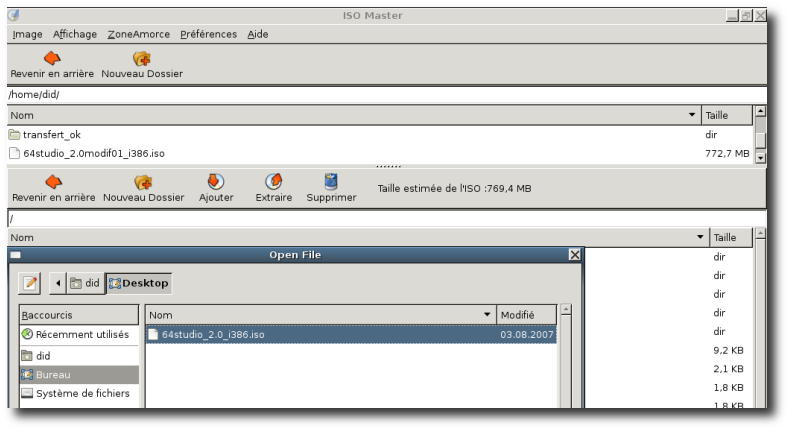The image size is (790, 431).
Task: Open the Open File dialog window menu
Action: (x=16, y=255)
